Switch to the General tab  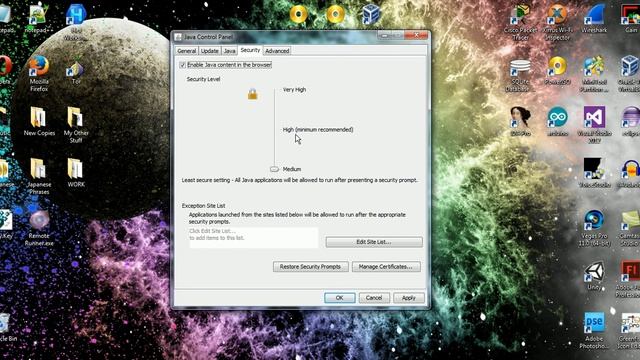[x=187, y=51]
